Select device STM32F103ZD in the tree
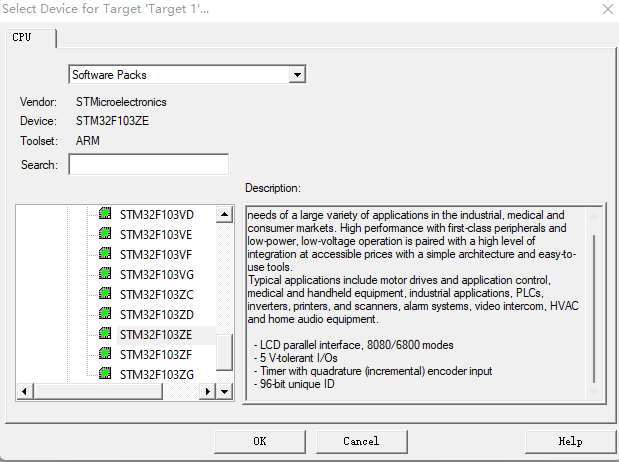This screenshot has width=619, height=462. pos(157,315)
